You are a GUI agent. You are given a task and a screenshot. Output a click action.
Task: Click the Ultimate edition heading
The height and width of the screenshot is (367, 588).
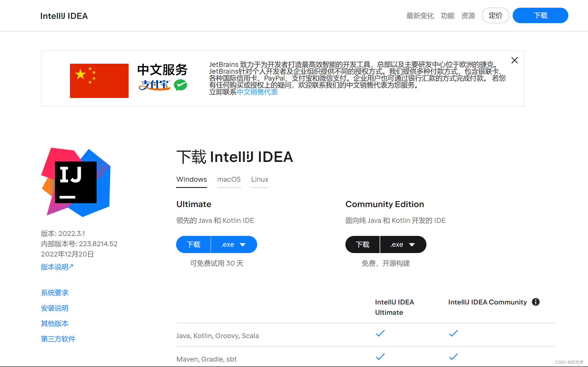click(x=194, y=204)
